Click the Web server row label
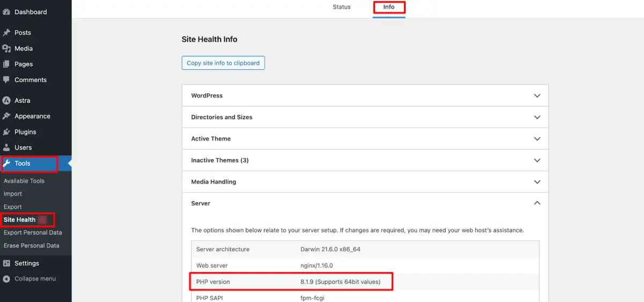This screenshot has width=644, height=302. coord(212,266)
